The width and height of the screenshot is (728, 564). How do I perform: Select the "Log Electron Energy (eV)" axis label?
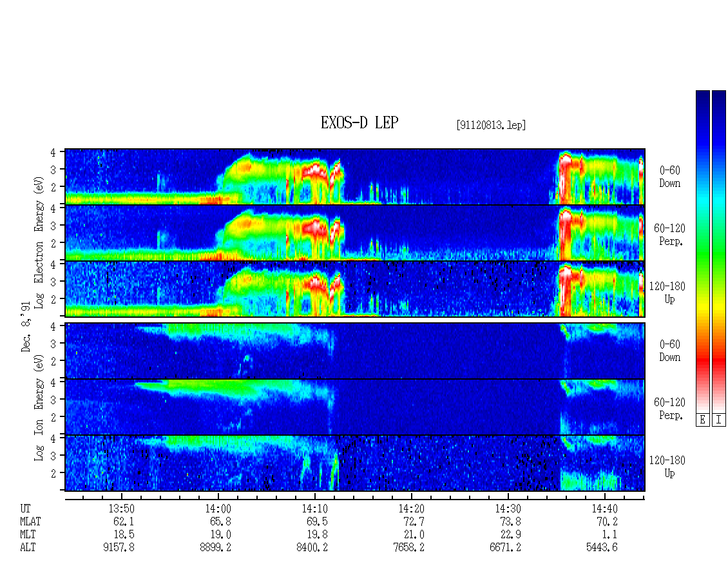click(39, 242)
